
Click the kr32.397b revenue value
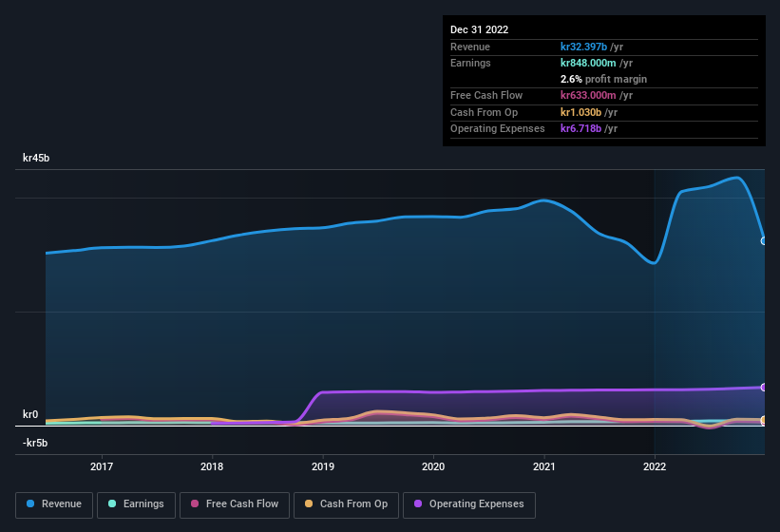pos(583,47)
